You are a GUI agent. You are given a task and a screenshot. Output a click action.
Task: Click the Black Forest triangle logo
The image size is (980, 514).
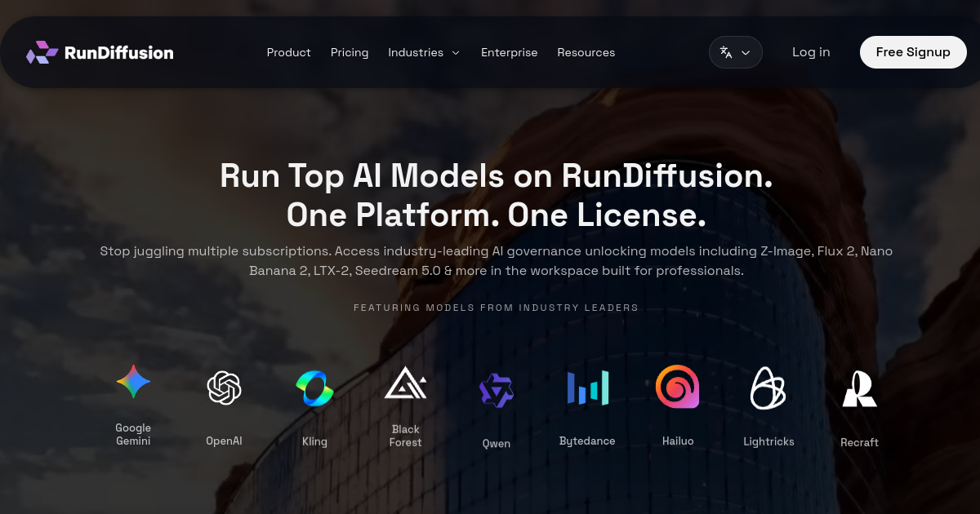[x=405, y=383]
